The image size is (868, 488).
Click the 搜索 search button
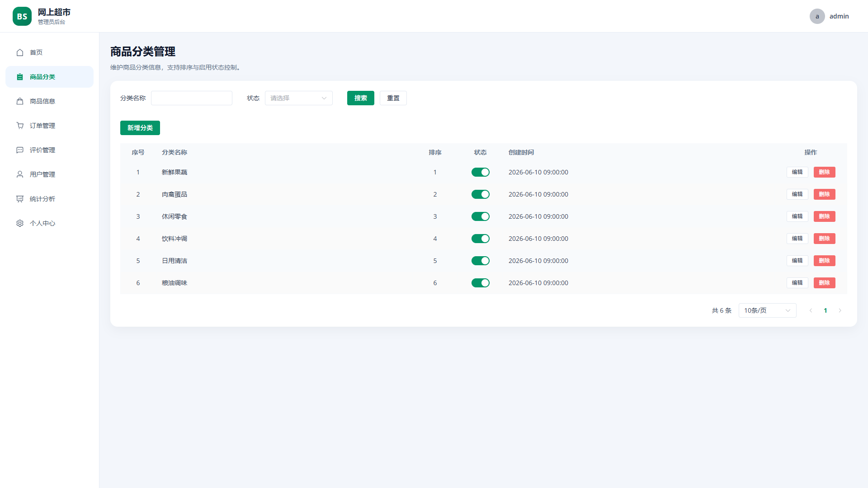point(360,98)
